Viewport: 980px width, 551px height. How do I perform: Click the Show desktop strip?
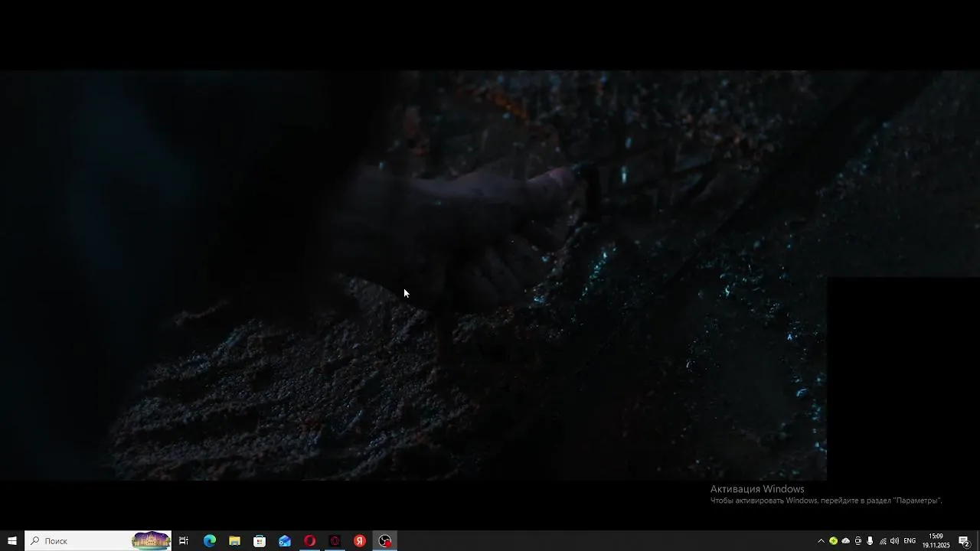(978, 541)
